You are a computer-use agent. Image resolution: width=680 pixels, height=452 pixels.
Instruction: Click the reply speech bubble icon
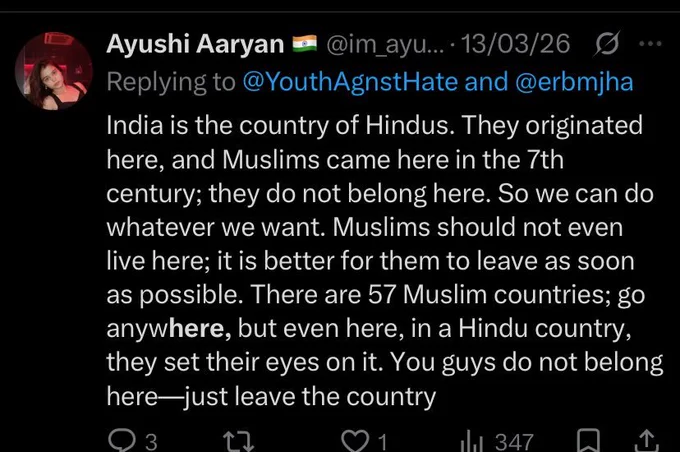click(x=123, y=440)
